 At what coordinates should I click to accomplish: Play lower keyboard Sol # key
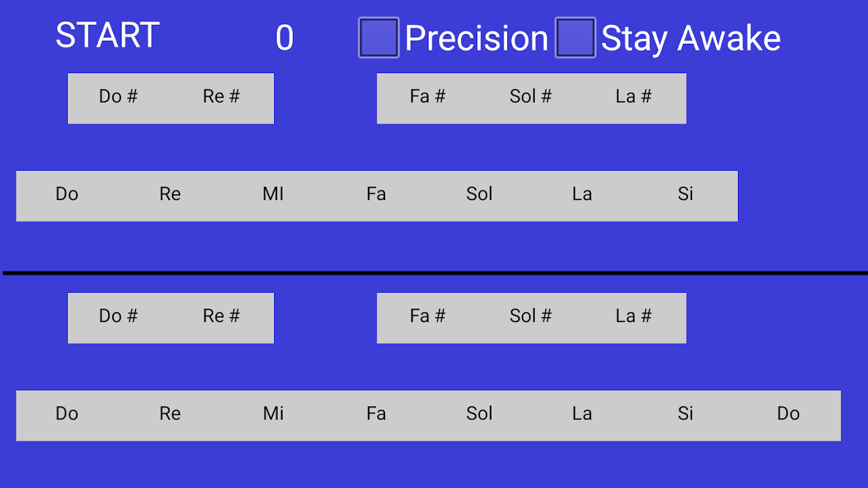point(531,316)
